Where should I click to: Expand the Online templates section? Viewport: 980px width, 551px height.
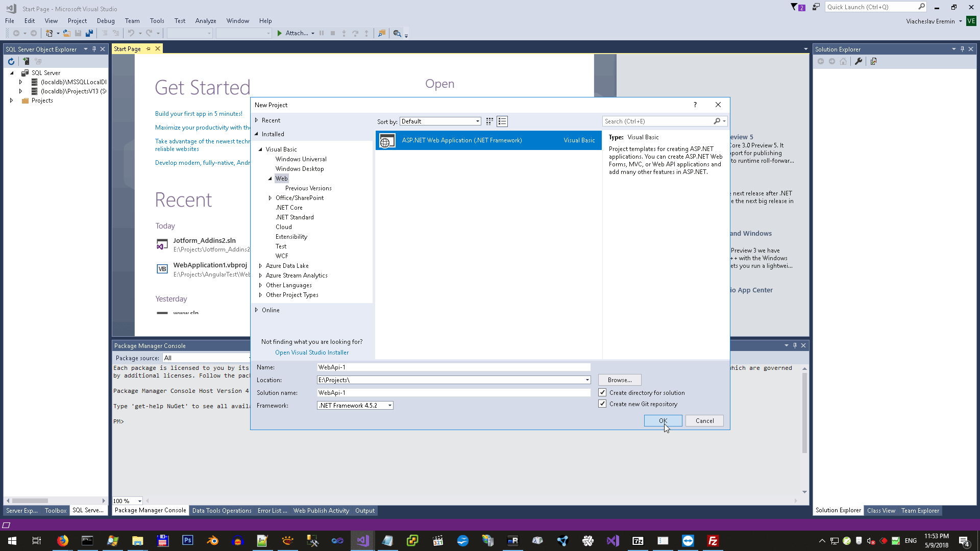coord(256,310)
